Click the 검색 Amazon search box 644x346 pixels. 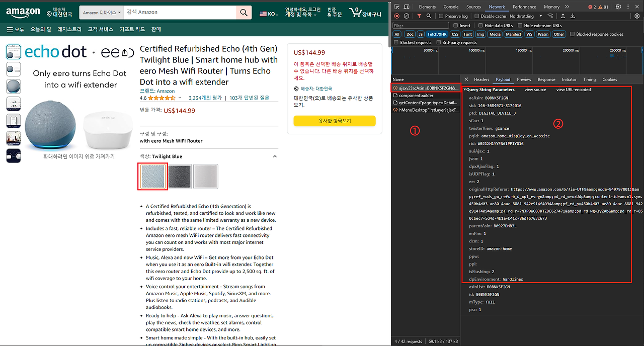click(x=180, y=12)
